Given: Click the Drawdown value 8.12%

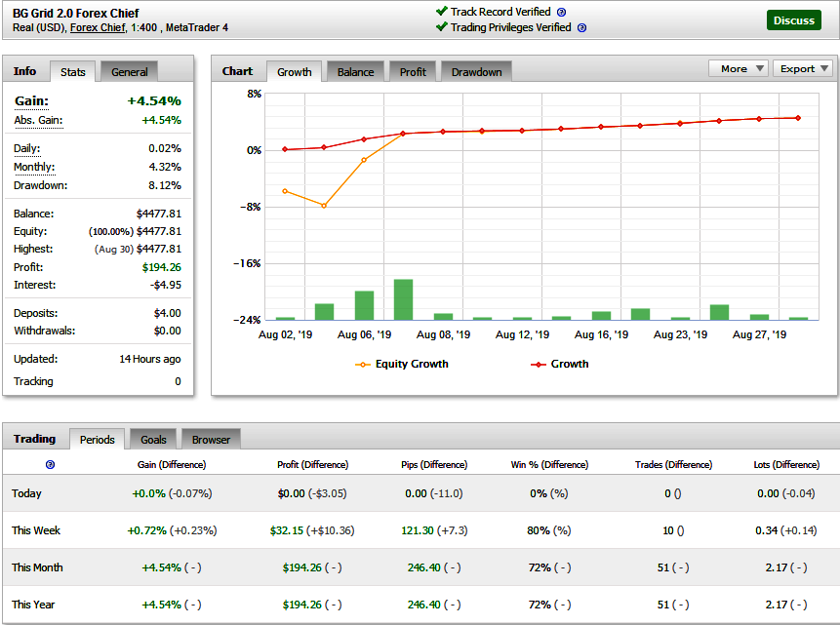Looking at the screenshot, I should tap(165, 185).
